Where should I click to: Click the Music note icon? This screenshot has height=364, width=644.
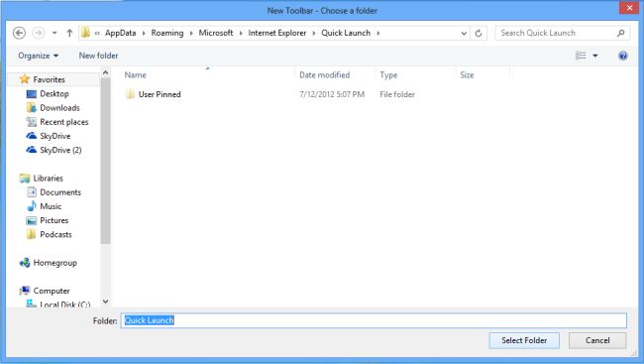click(x=32, y=206)
